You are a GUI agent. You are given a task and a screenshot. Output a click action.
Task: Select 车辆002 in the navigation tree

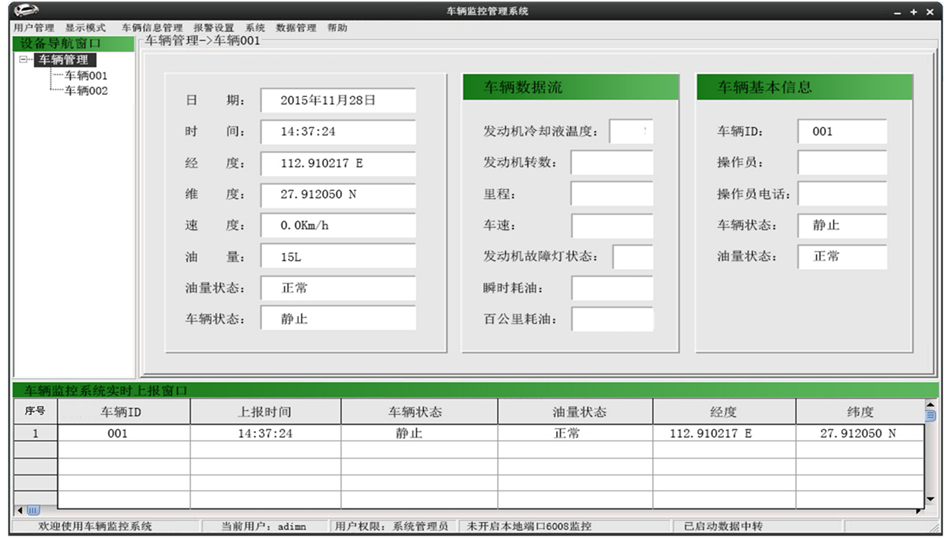pyautogui.click(x=86, y=91)
